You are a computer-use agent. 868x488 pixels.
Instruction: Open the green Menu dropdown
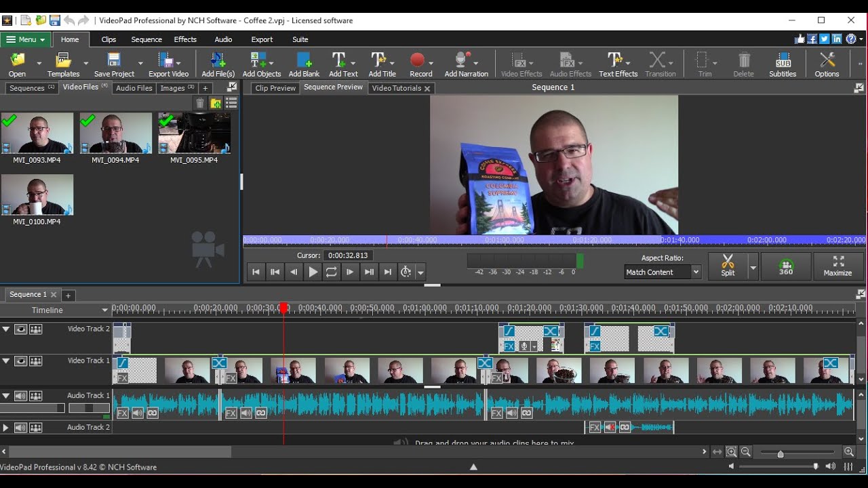(26, 39)
